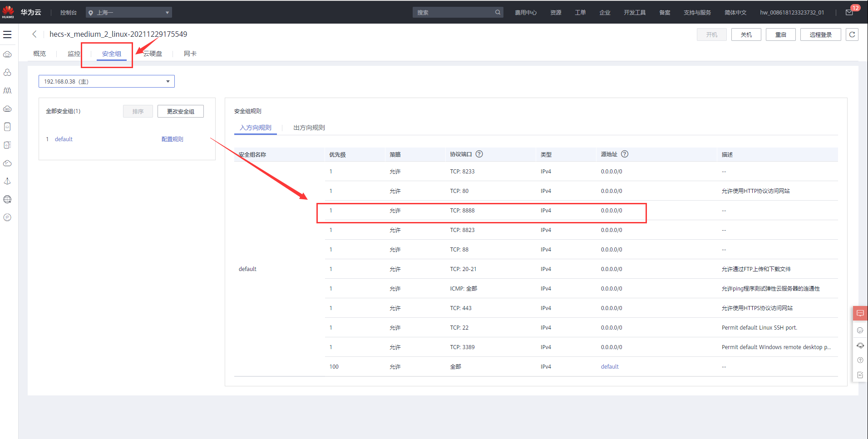Click the 允许使用HTTP协议访问网站 description

click(x=756, y=191)
